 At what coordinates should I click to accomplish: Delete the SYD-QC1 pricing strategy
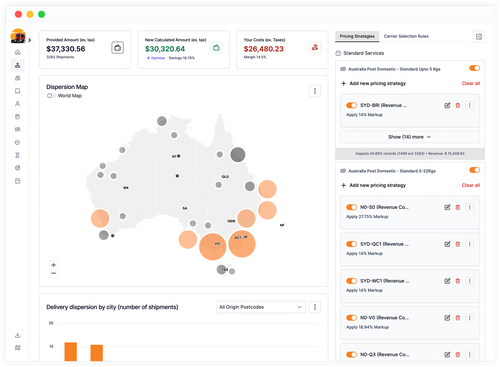(458, 244)
